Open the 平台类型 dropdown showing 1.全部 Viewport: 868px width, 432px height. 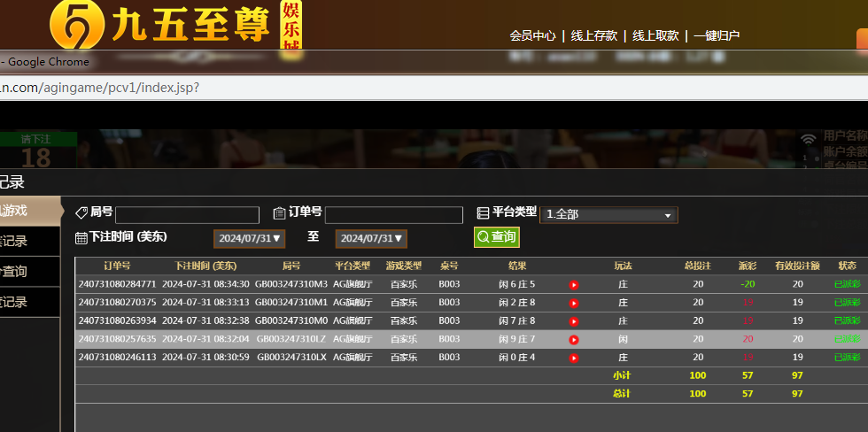tap(608, 214)
